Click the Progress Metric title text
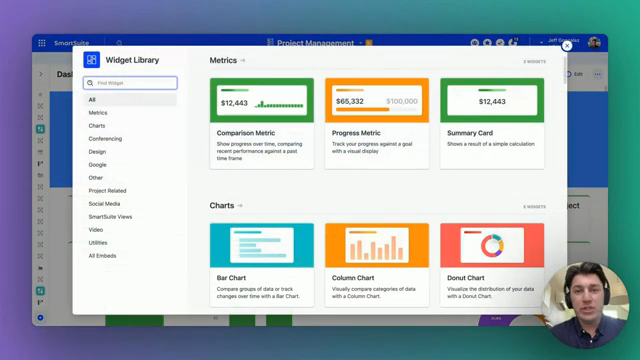 pyautogui.click(x=356, y=133)
